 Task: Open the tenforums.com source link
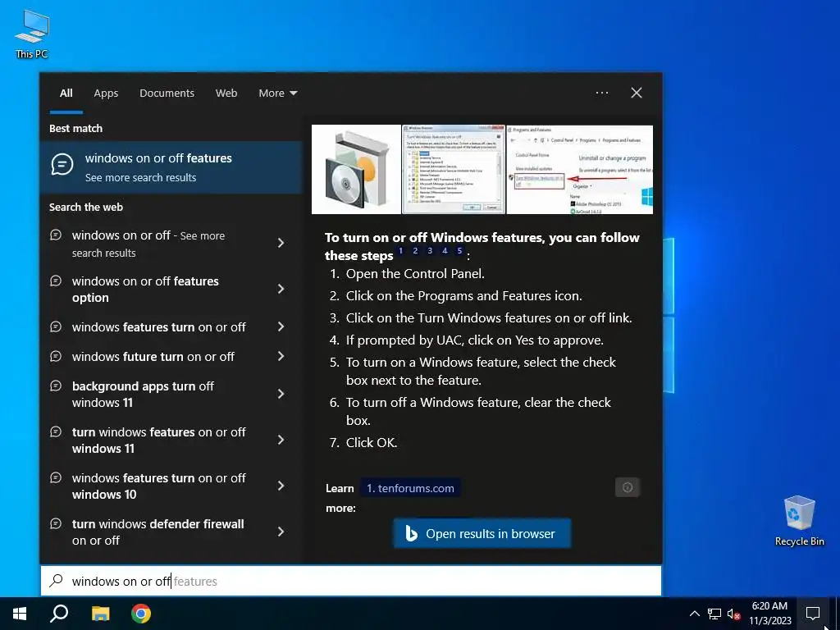410,488
